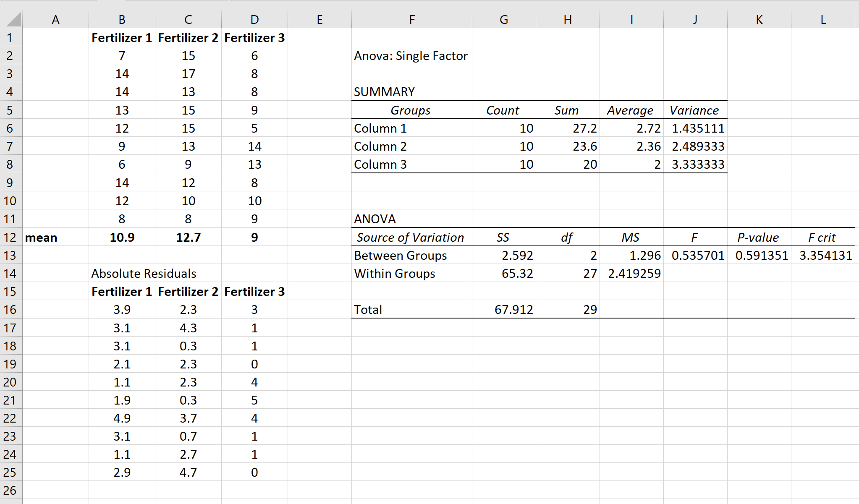Select the Fertilizer 2 mean value 12.7
The image size is (859, 504).
click(x=189, y=237)
